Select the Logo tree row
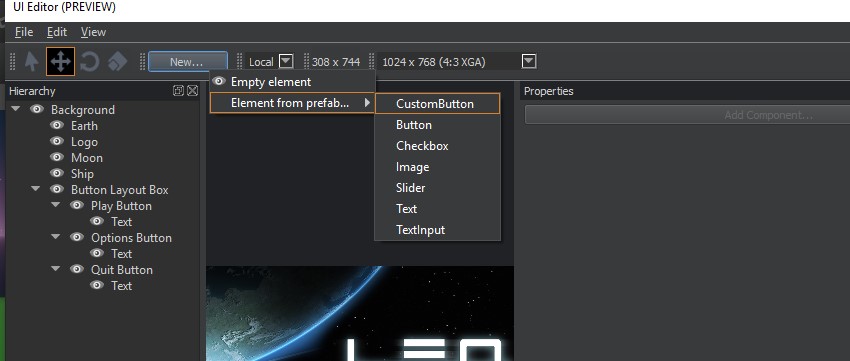Viewport: 850px width, 361px height. click(x=84, y=141)
